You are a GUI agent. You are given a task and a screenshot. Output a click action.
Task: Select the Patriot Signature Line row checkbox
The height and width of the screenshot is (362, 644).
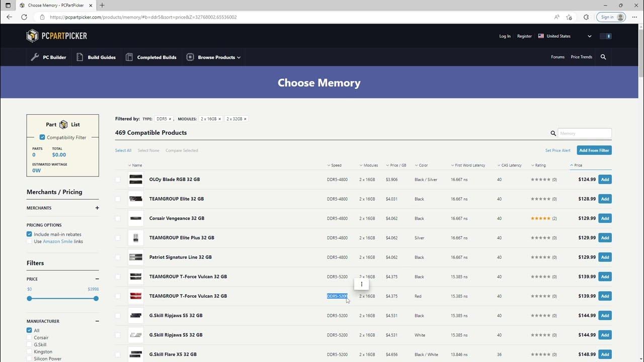118,257
